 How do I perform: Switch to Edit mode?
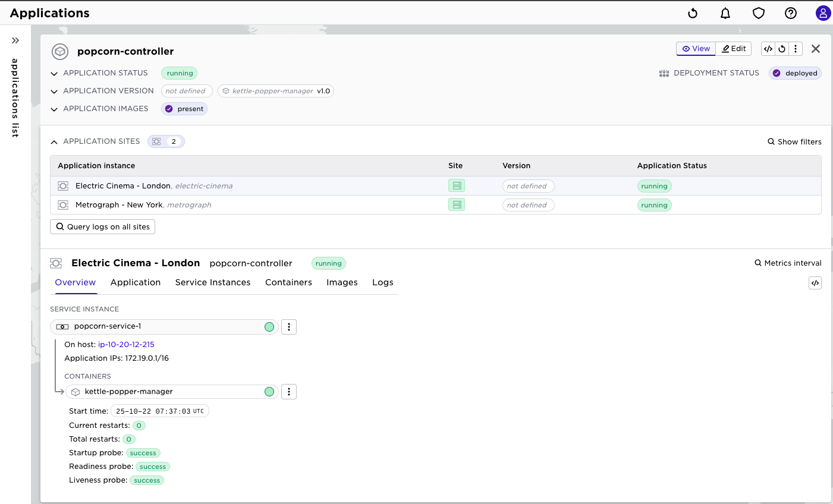click(734, 49)
